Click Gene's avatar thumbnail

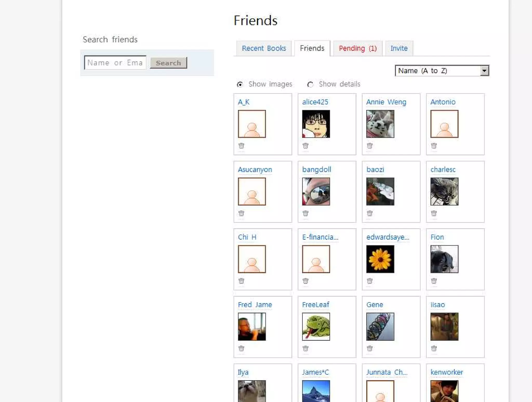click(x=380, y=327)
